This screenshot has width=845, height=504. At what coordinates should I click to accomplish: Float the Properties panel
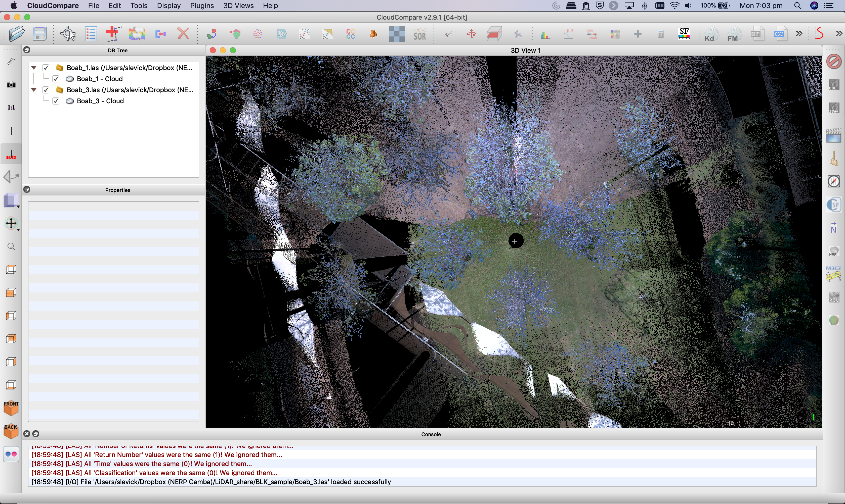(27, 189)
